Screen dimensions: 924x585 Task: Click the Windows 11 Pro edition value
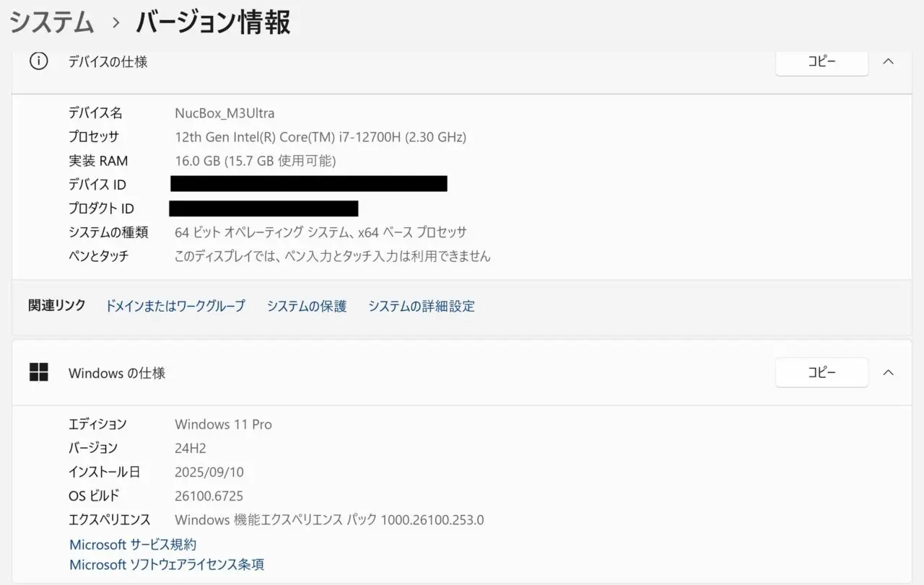[x=223, y=424]
